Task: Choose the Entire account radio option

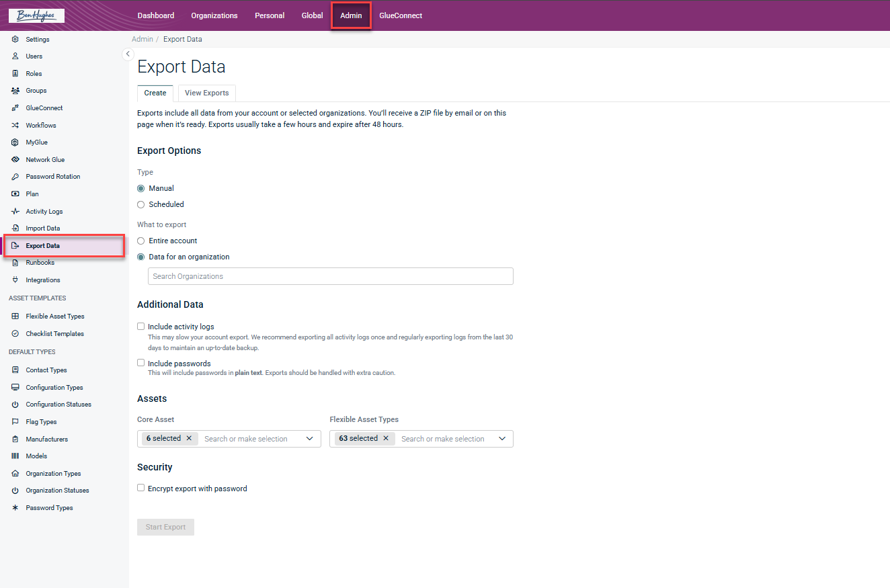Action: pos(141,241)
